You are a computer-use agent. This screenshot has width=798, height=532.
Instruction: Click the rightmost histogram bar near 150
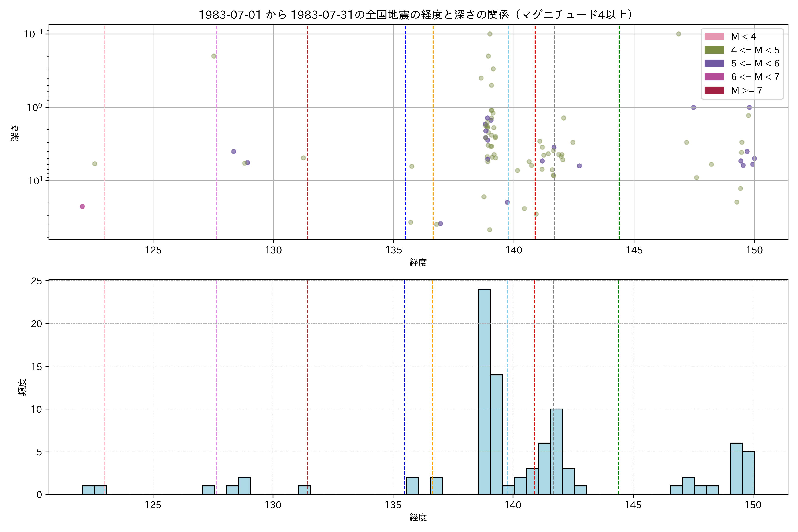pyautogui.click(x=748, y=473)
